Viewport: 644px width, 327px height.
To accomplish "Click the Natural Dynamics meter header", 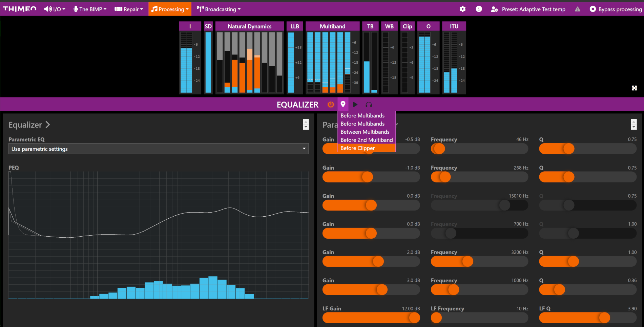I will 249,26.
